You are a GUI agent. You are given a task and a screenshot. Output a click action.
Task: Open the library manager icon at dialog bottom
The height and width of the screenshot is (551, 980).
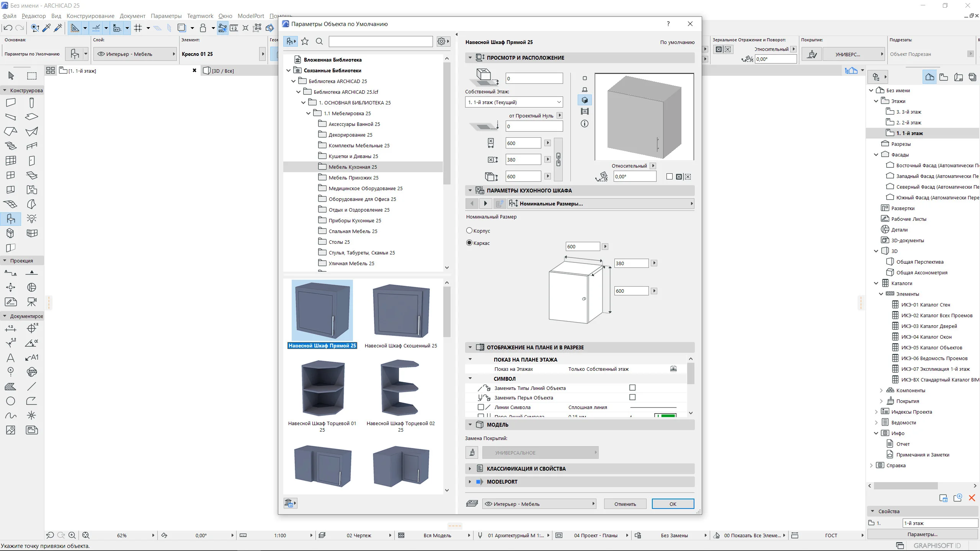[x=290, y=503]
